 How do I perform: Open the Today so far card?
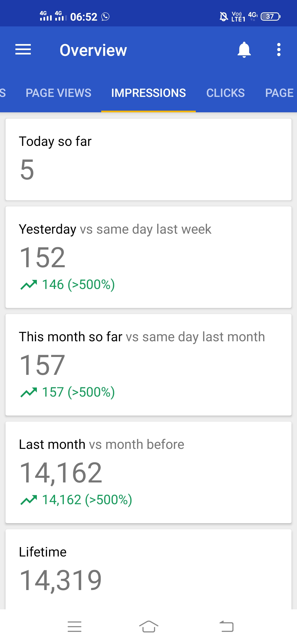point(148,159)
